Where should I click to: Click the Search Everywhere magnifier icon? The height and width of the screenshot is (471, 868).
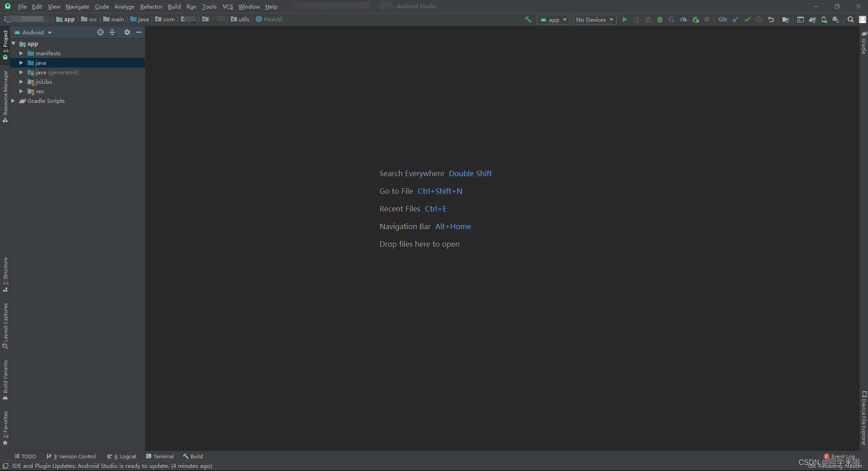851,19
